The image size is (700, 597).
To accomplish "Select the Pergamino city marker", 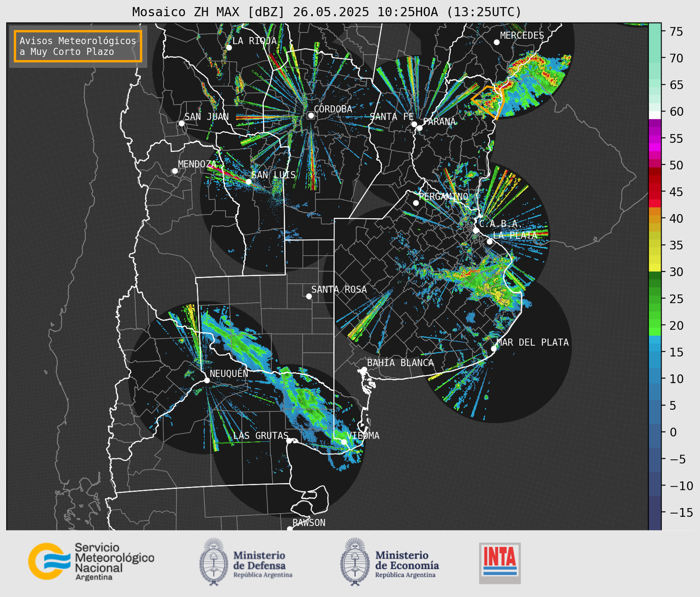I will [416, 203].
